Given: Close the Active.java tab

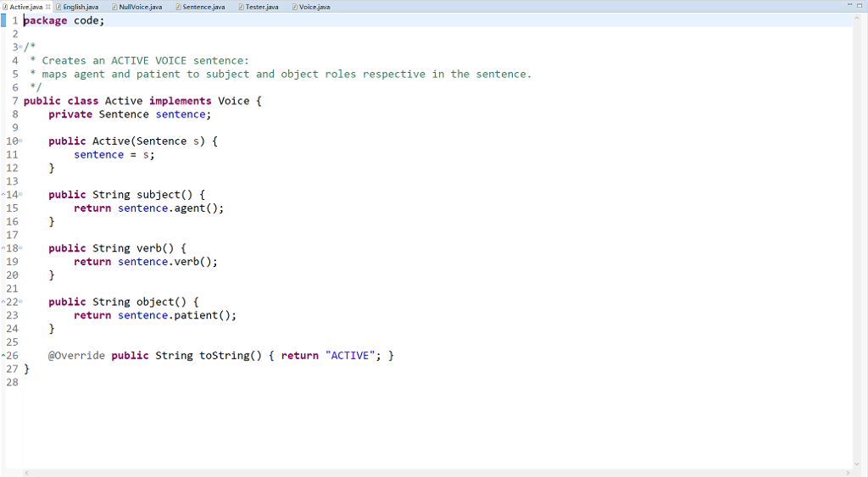Looking at the screenshot, I should [x=47, y=7].
